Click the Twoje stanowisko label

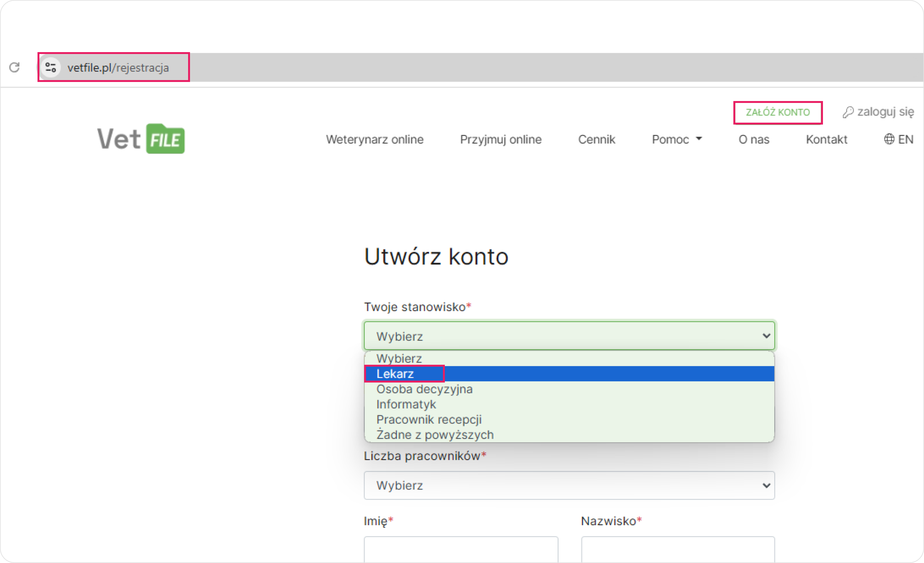click(x=418, y=307)
